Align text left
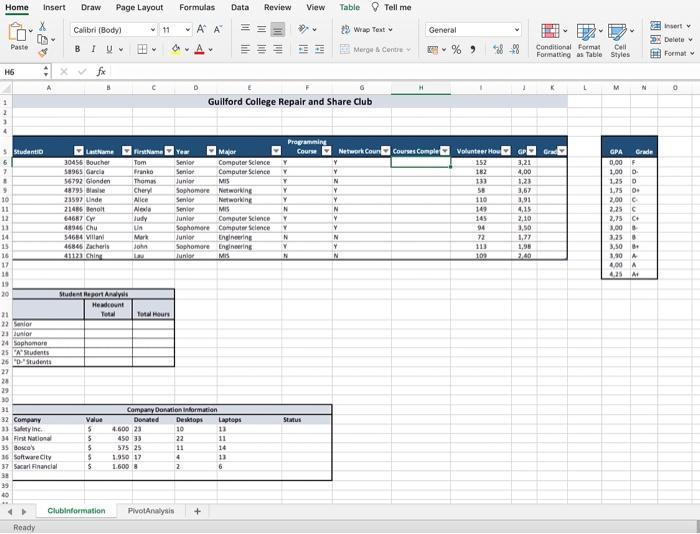The height and width of the screenshot is (534, 700). coord(246,49)
